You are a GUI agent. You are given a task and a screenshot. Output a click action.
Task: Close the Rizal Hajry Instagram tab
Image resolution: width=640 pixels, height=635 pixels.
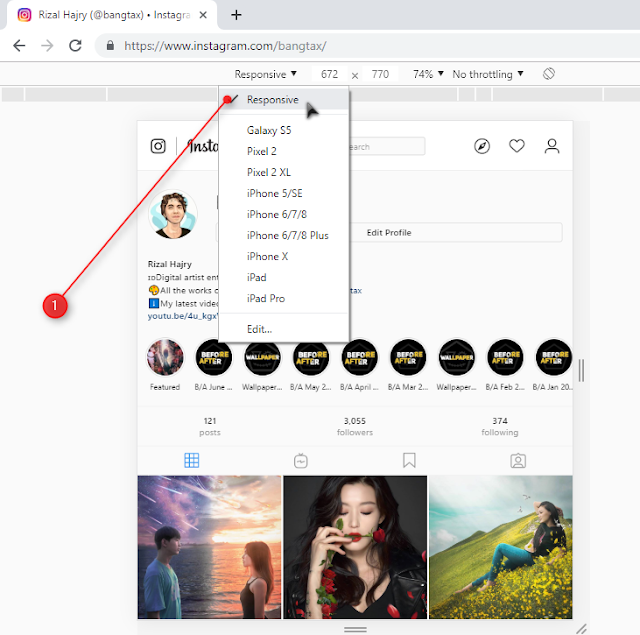click(203, 15)
